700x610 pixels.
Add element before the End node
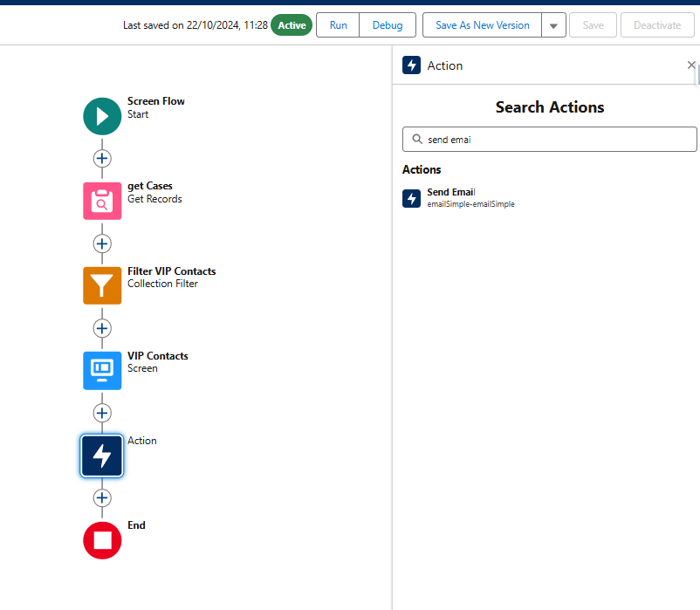coord(102,497)
